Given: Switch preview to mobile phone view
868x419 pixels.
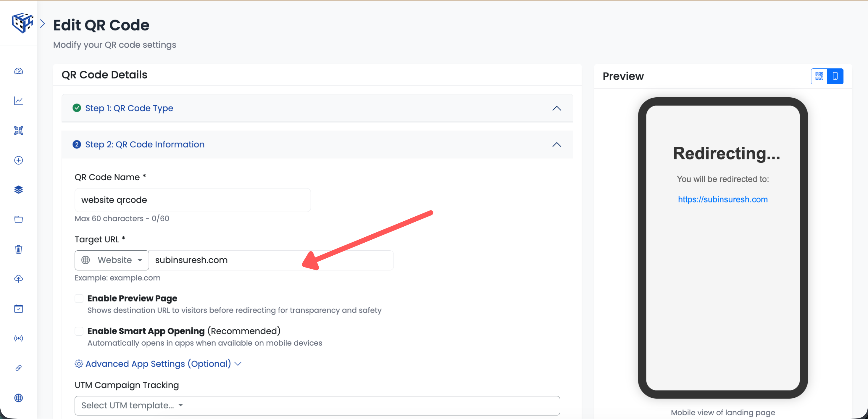Looking at the screenshot, I should pyautogui.click(x=835, y=76).
